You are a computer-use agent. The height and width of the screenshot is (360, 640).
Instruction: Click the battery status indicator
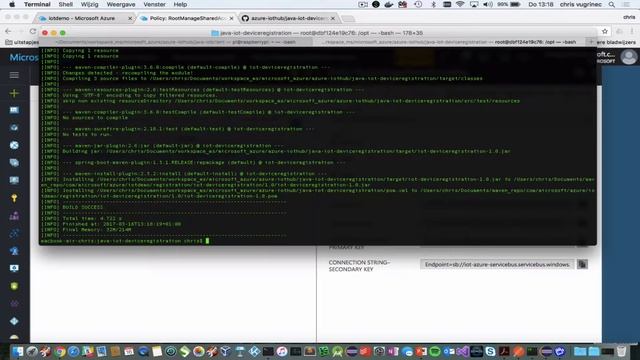pyautogui.click(x=509, y=4)
